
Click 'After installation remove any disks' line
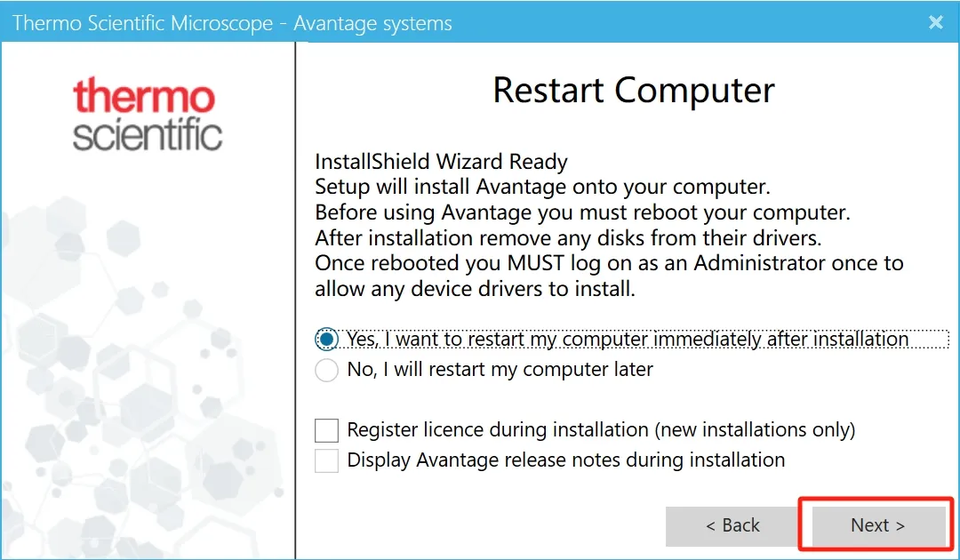coord(567,238)
